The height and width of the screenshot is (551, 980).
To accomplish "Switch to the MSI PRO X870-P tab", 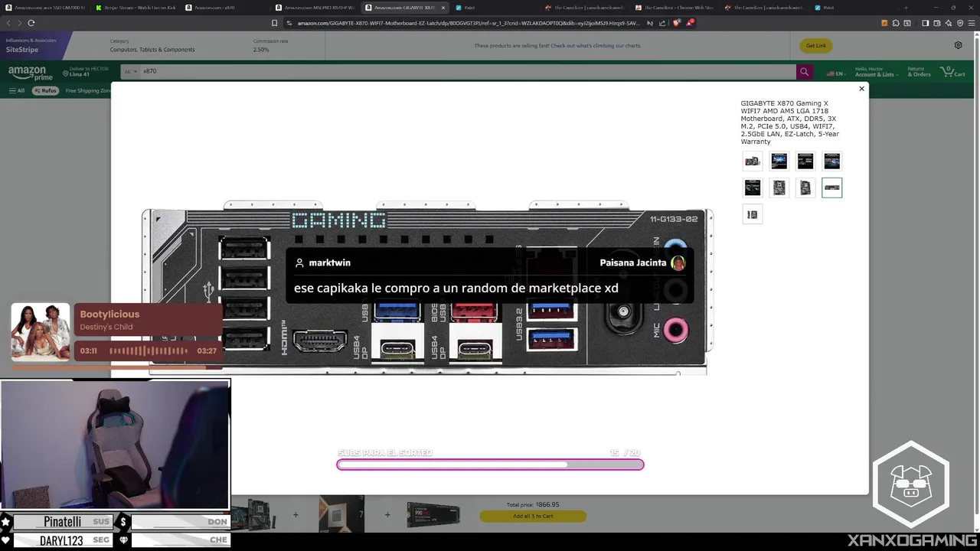I will click(316, 8).
